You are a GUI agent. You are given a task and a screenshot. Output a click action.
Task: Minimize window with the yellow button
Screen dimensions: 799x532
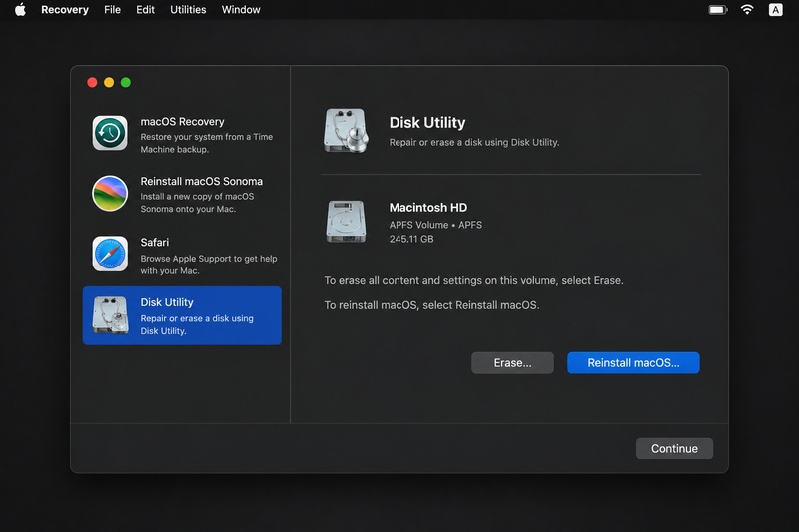109,83
